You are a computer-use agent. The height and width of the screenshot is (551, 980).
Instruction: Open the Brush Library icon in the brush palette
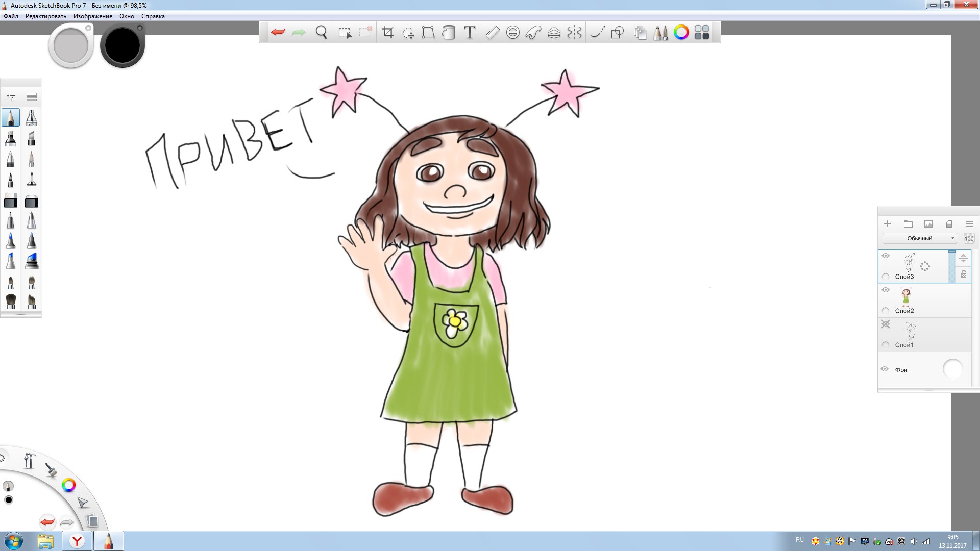click(32, 97)
